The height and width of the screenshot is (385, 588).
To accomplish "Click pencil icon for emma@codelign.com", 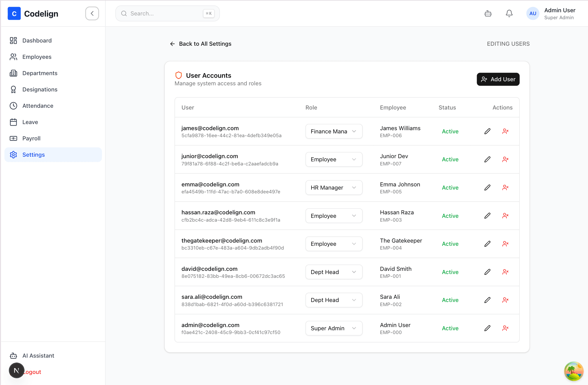I will [x=487, y=188].
